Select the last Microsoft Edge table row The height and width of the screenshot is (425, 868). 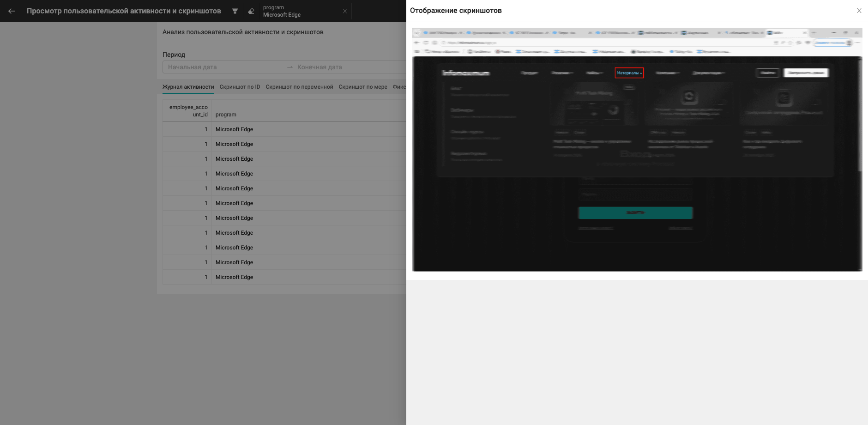(284, 277)
